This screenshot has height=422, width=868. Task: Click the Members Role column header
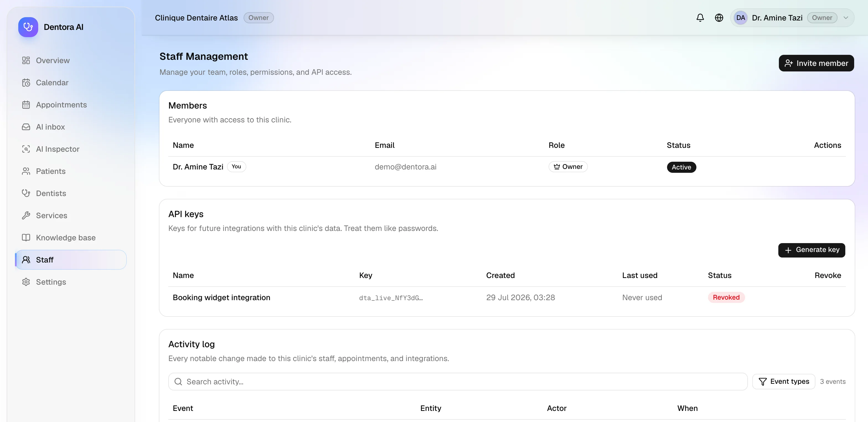(x=556, y=145)
